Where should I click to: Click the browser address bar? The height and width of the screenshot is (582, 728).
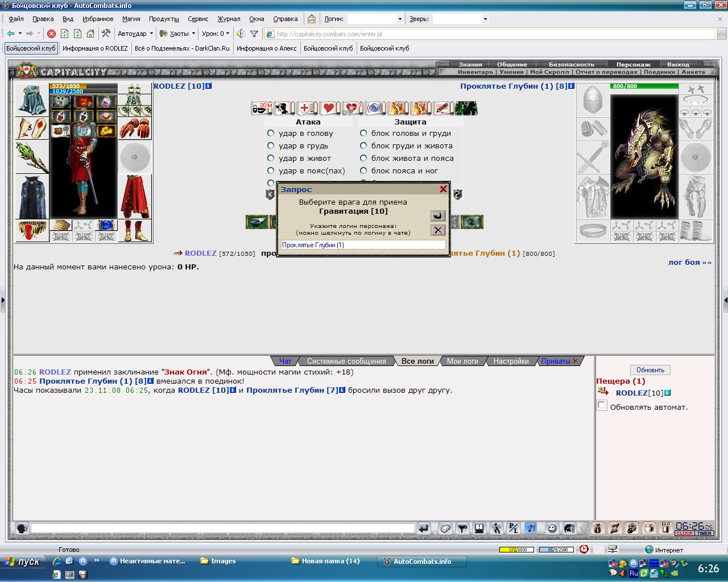point(489,34)
